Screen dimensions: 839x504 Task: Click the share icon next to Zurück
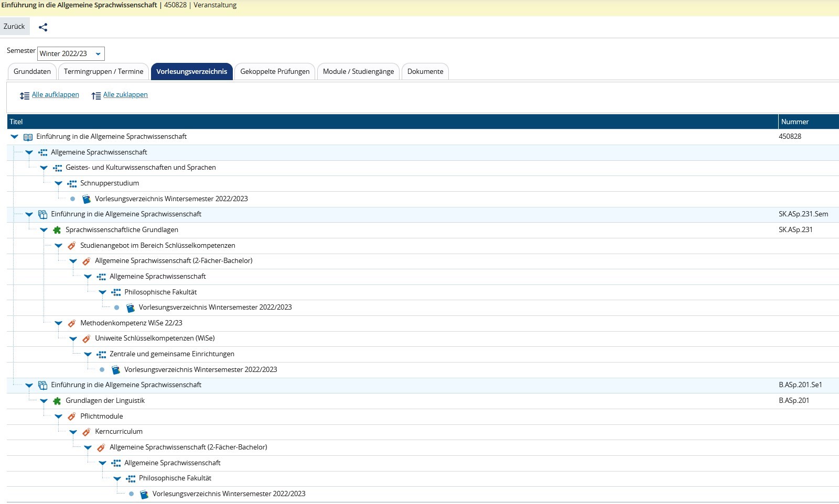43,27
